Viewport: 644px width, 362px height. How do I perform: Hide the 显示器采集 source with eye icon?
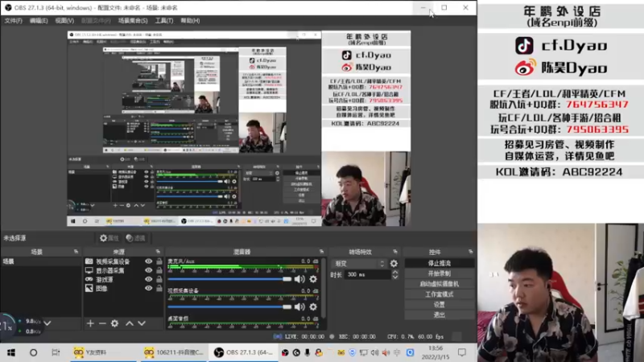pos(149,270)
